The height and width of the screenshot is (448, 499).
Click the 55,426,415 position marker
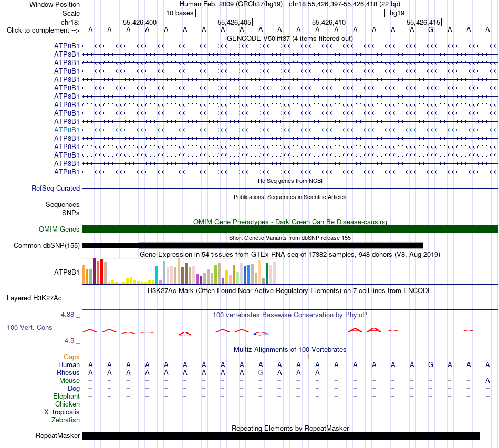[423, 22]
